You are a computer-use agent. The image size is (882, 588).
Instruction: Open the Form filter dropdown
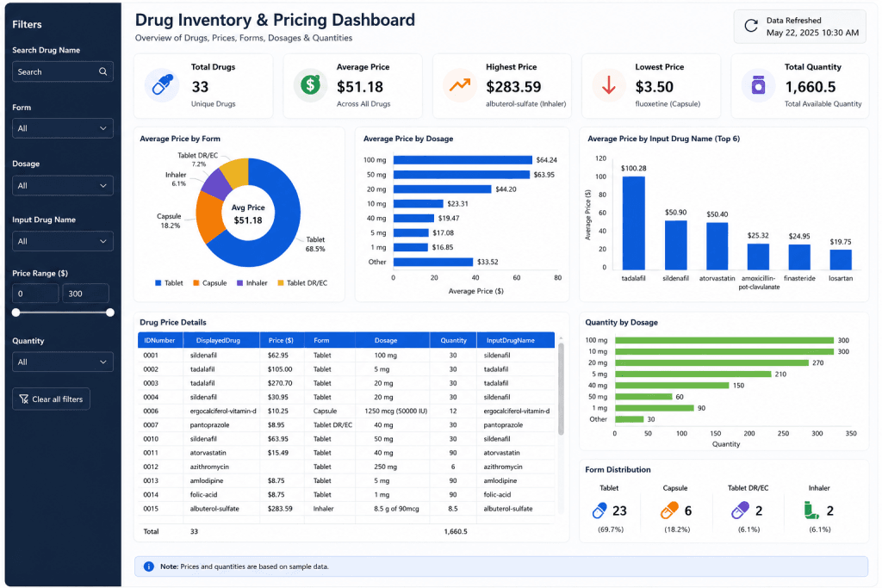pos(62,129)
